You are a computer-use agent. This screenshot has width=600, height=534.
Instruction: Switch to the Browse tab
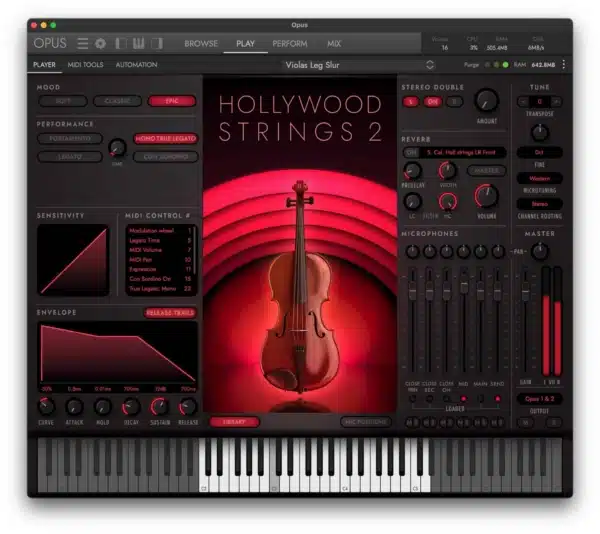coord(201,44)
